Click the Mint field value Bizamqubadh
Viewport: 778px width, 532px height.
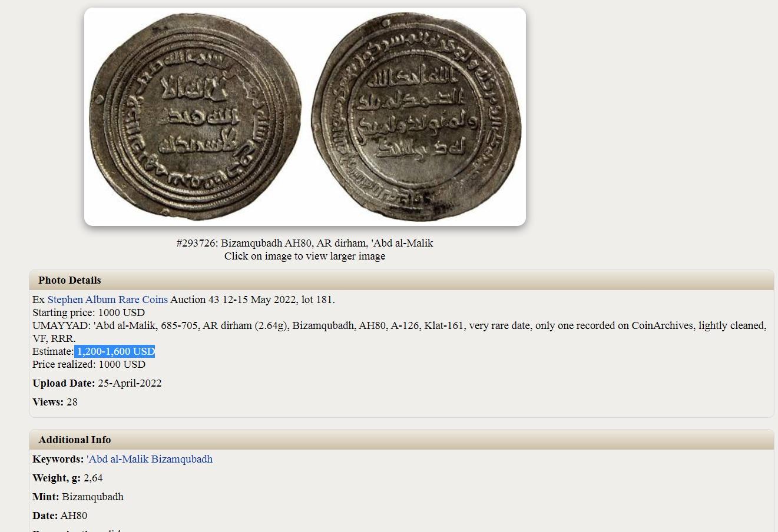click(92, 497)
